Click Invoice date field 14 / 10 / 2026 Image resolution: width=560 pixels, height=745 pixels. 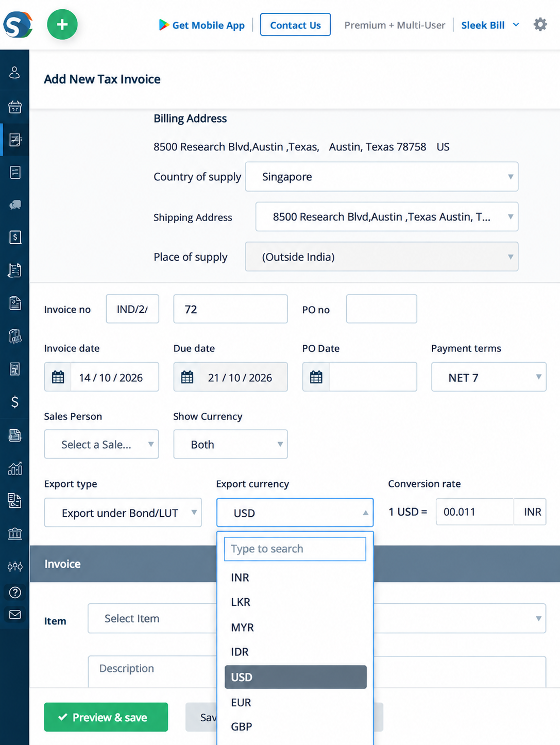114,378
